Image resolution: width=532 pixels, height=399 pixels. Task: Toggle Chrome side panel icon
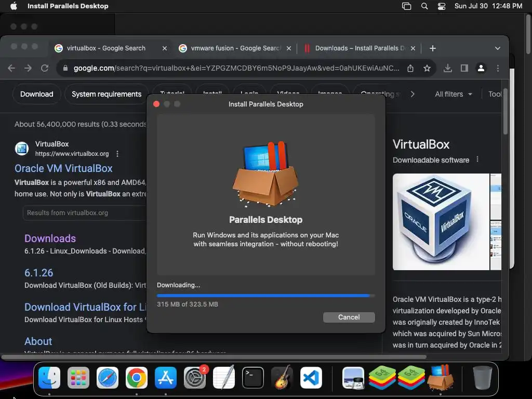[464, 68]
